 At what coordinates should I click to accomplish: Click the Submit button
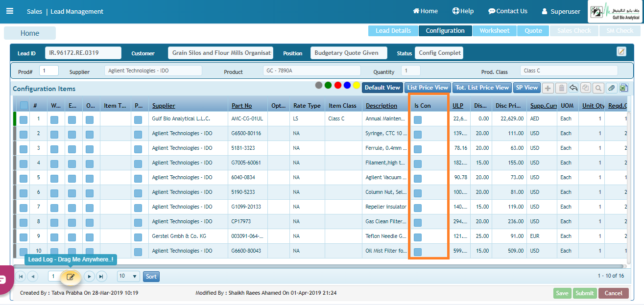(x=585, y=293)
